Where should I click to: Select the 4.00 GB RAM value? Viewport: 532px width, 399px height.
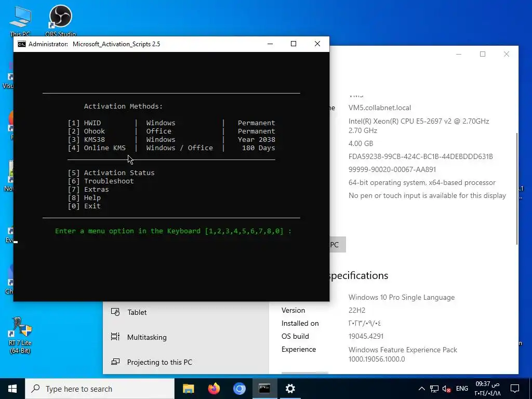(x=361, y=143)
